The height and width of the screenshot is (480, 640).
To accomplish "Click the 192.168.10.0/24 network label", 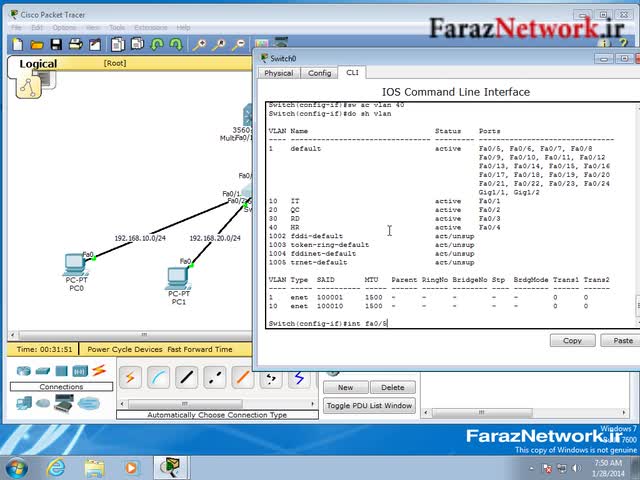I will coord(140,238).
